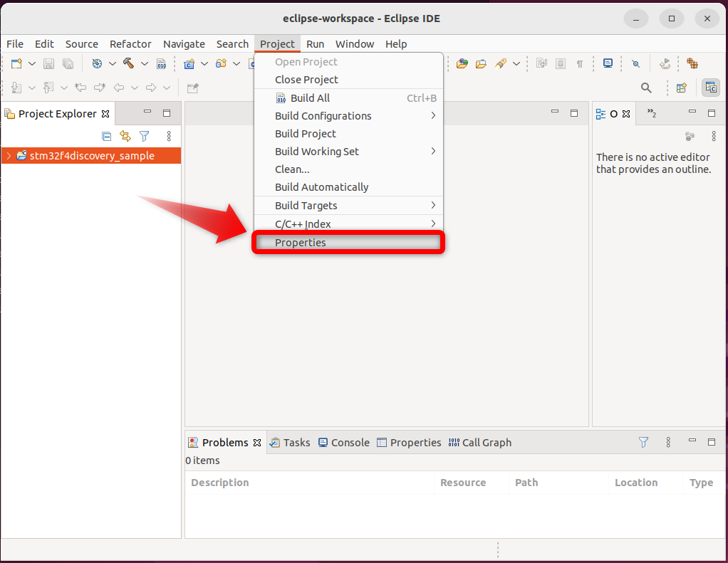Switch to the Call Graph tab

tap(480, 443)
